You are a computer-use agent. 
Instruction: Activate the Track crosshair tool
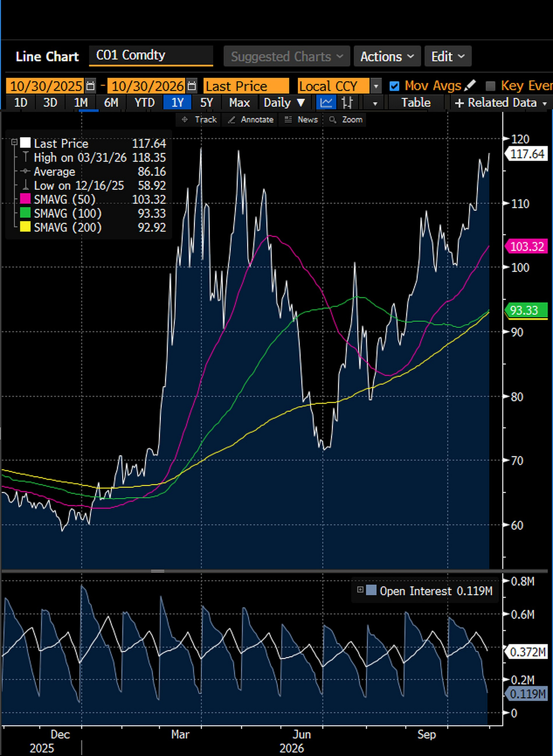(199, 120)
